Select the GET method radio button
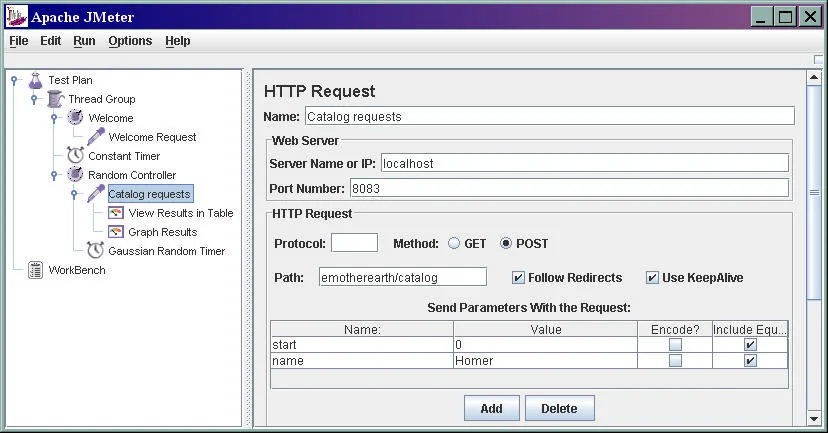 point(454,243)
